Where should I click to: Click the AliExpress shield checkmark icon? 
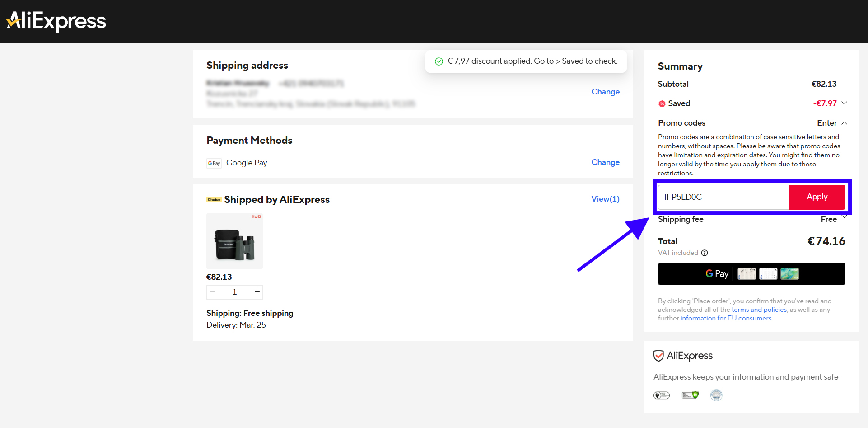[658, 356]
